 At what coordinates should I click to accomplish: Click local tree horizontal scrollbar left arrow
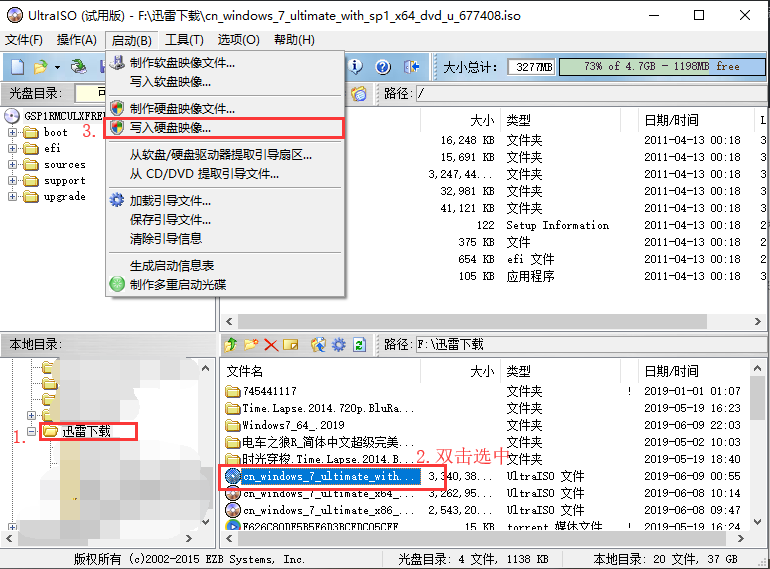(x=8, y=539)
